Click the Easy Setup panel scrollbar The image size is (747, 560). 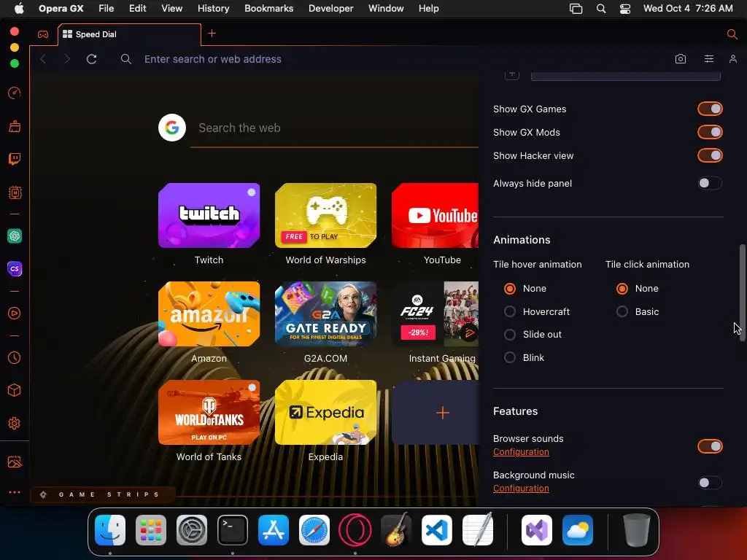pyautogui.click(x=742, y=292)
